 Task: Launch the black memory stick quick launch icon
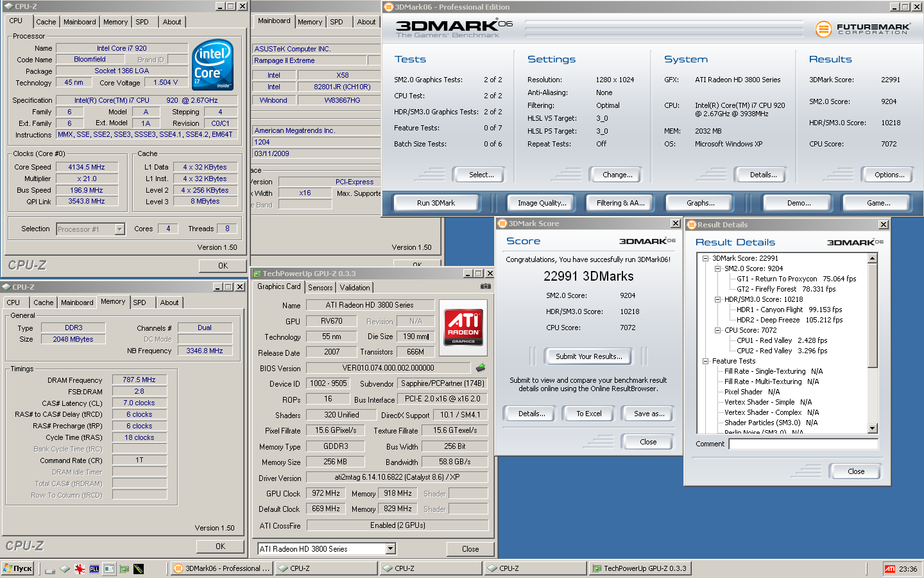139,569
